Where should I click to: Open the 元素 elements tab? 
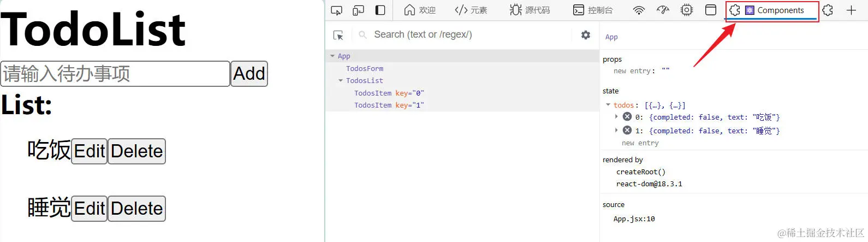pos(471,10)
